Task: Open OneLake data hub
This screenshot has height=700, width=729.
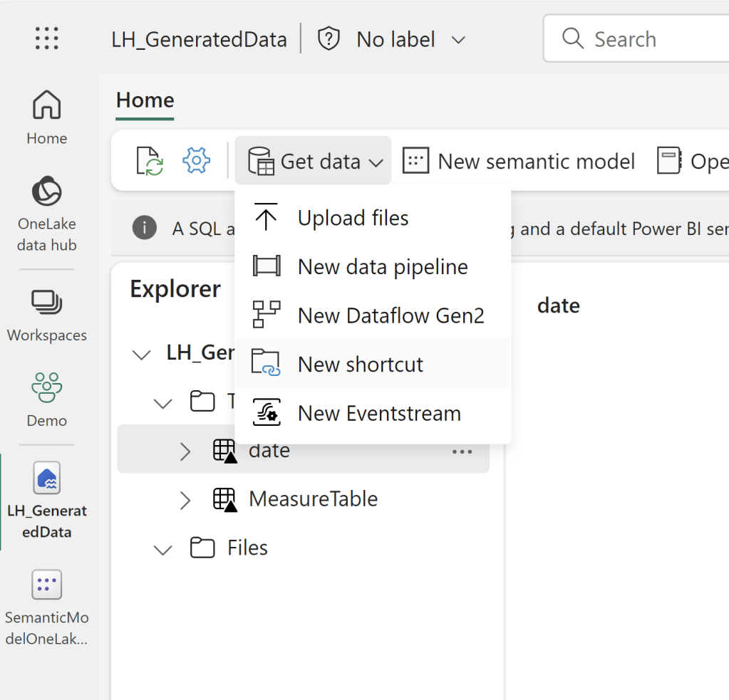Action: tap(47, 214)
